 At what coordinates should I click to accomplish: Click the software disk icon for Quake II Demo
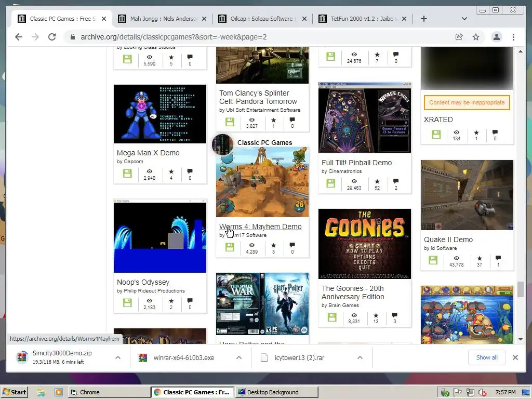pos(433,260)
